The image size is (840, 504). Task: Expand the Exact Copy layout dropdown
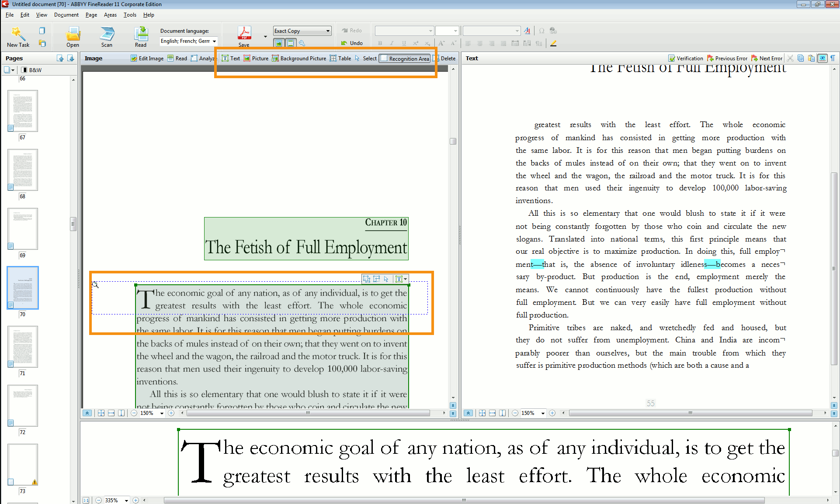point(328,31)
